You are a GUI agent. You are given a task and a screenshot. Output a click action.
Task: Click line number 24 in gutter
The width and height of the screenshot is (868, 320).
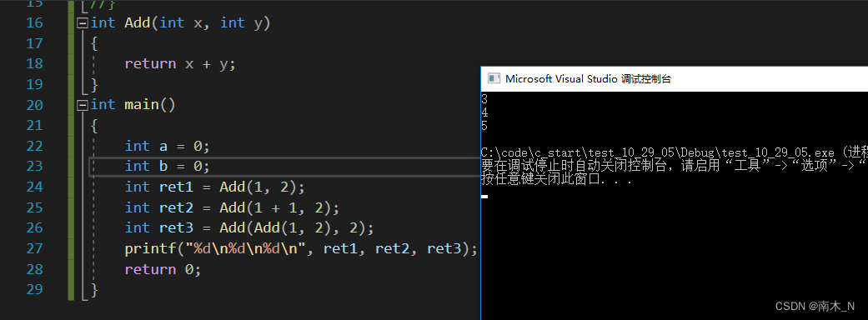34,187
